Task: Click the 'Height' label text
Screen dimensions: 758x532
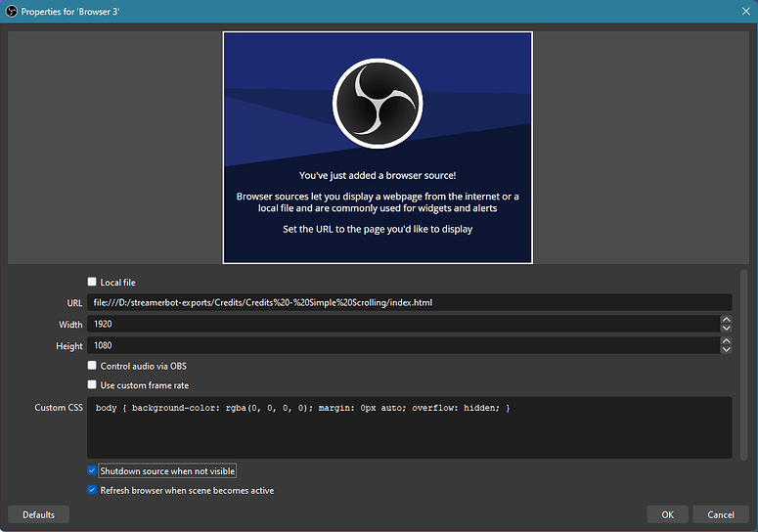Action: point(69,346)
